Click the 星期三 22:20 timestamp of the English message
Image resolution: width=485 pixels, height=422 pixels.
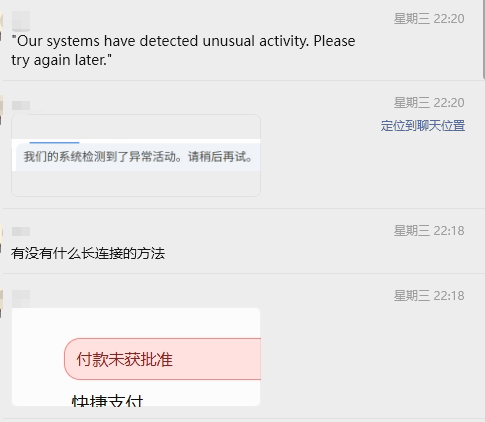tap(429, 19)
